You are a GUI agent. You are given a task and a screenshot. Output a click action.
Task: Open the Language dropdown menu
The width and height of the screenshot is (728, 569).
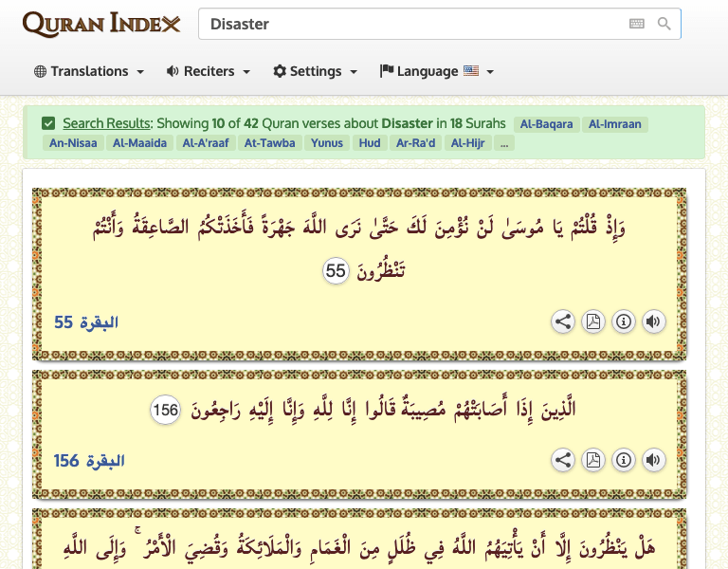(436, 71)
